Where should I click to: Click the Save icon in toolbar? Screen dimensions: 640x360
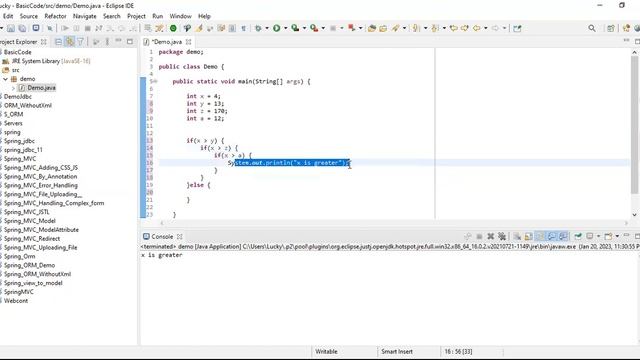[11, 28]
